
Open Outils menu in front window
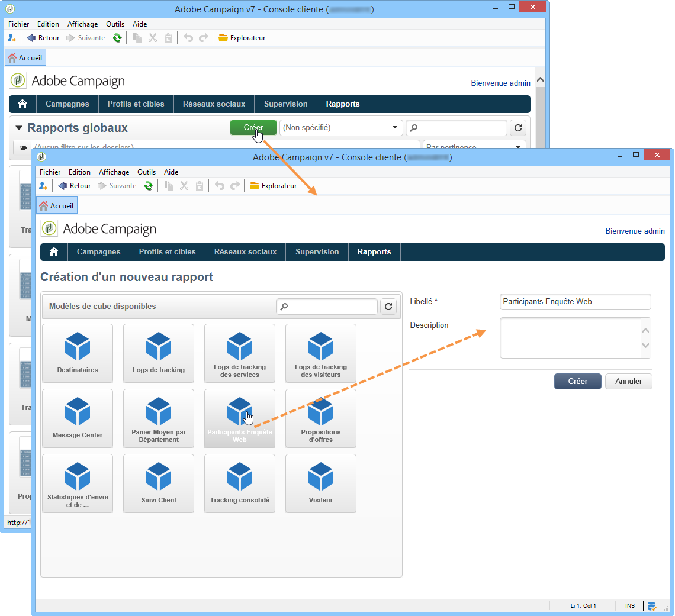click(146, 172)
